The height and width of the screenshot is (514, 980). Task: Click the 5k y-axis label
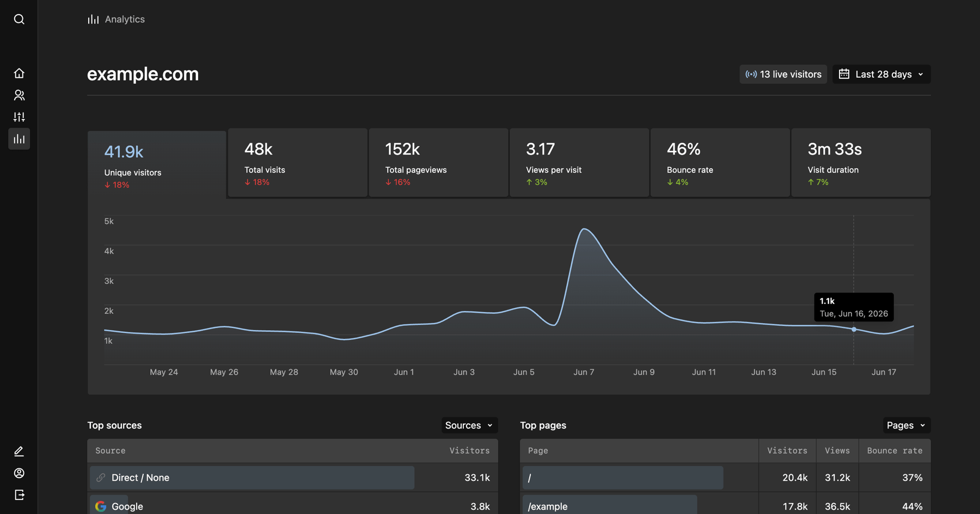[109, 221]
